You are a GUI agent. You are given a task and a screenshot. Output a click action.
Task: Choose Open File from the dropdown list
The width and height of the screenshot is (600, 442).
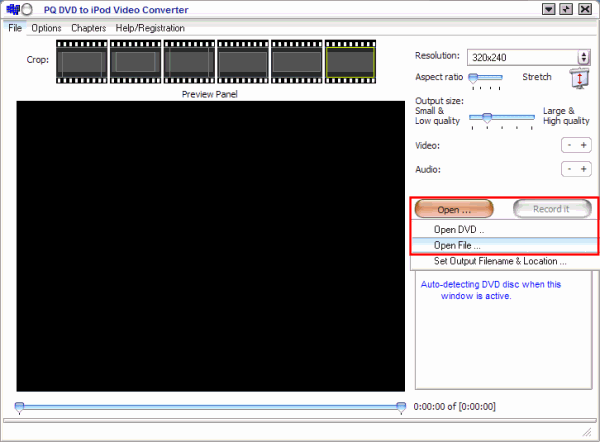(x=504, y=245)
